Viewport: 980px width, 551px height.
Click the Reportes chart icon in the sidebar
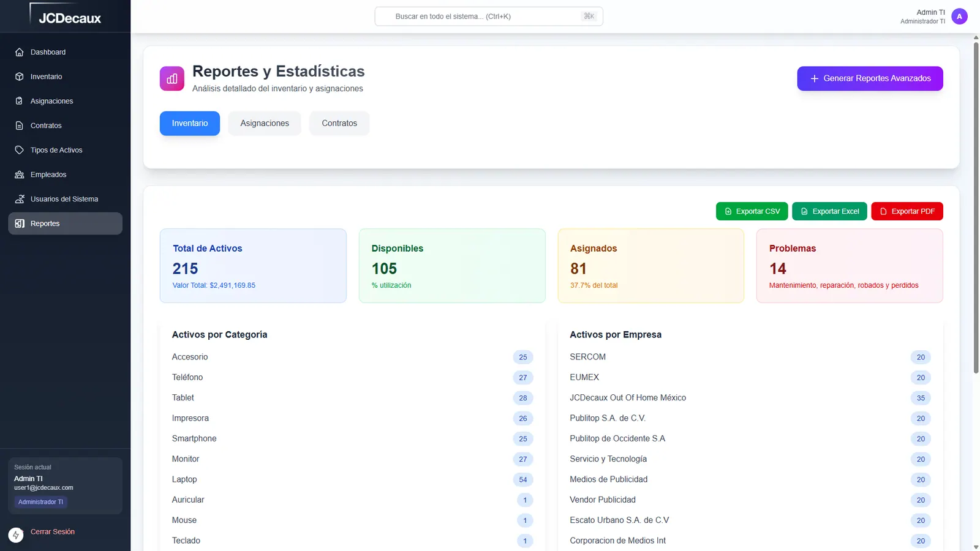click(20, 223)
